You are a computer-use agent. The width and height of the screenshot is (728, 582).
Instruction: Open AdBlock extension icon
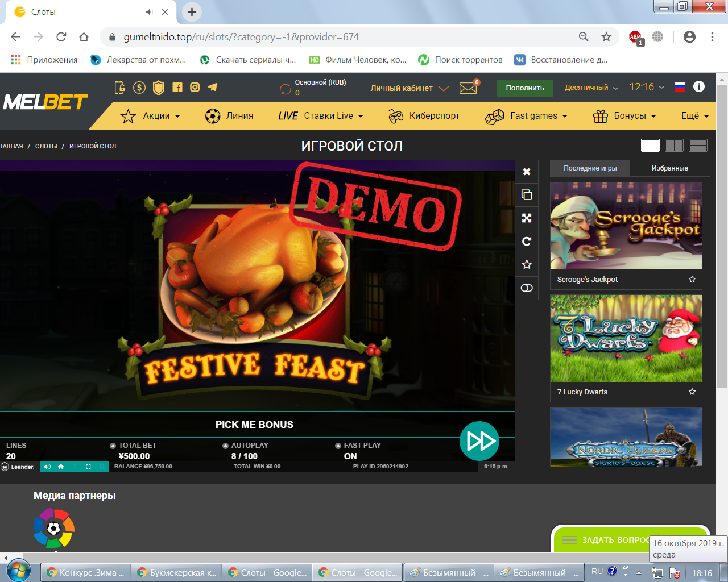[635, 37]
